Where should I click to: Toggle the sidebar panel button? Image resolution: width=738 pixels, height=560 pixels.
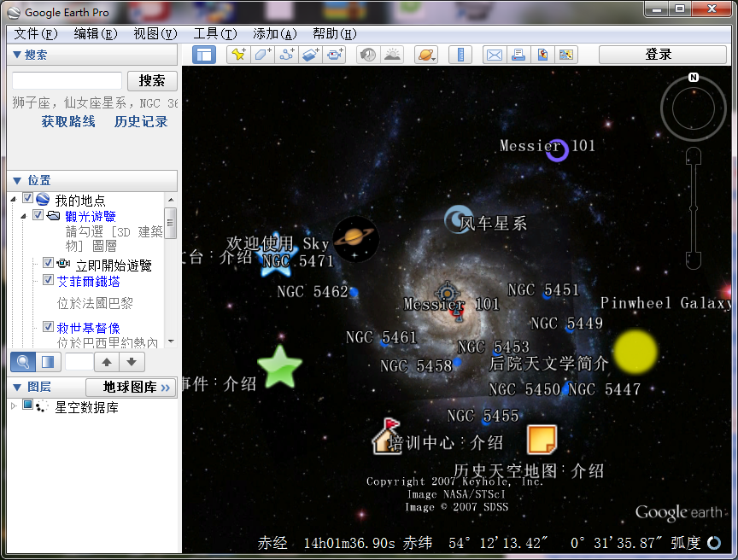tap(204, 55)
